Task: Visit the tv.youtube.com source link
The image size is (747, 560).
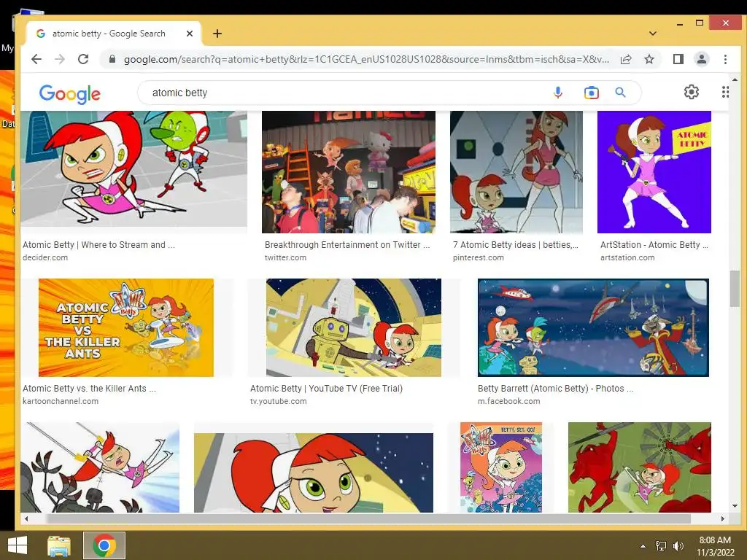Action: [278, 402]
